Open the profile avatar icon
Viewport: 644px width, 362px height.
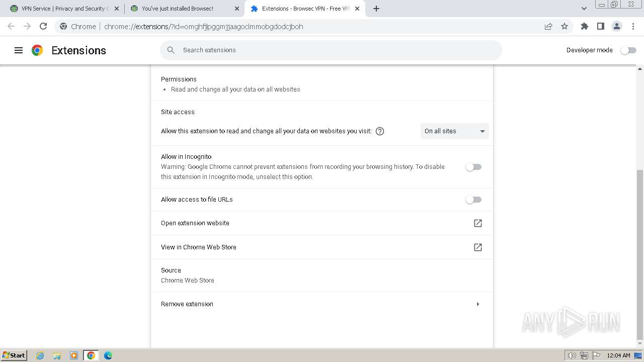[617, 26]
